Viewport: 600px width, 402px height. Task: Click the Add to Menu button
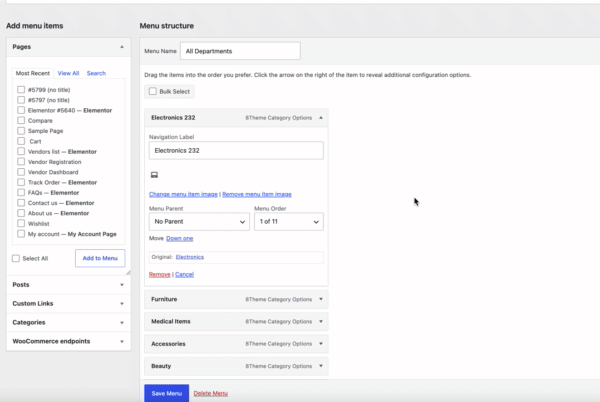[x=100, y=258]
